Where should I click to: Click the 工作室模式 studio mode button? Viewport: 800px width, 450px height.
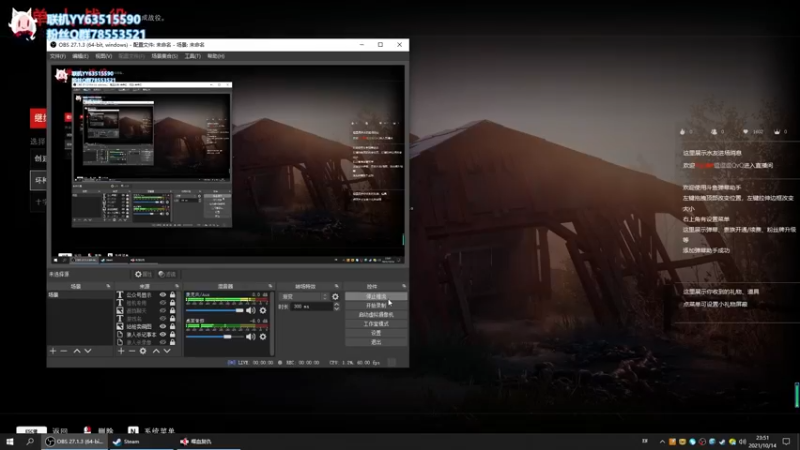[x=376, y=324]
